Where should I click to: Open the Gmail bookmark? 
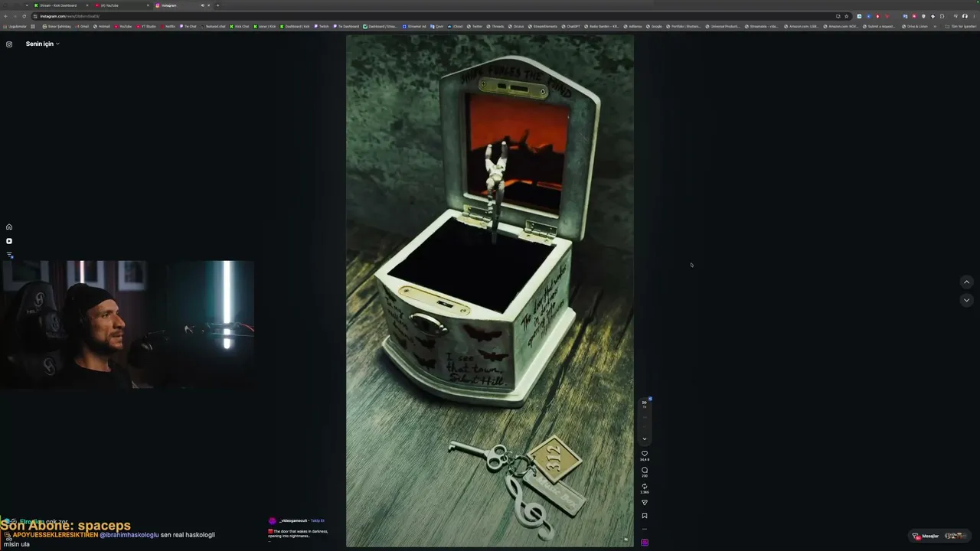[x=82, y=26]
